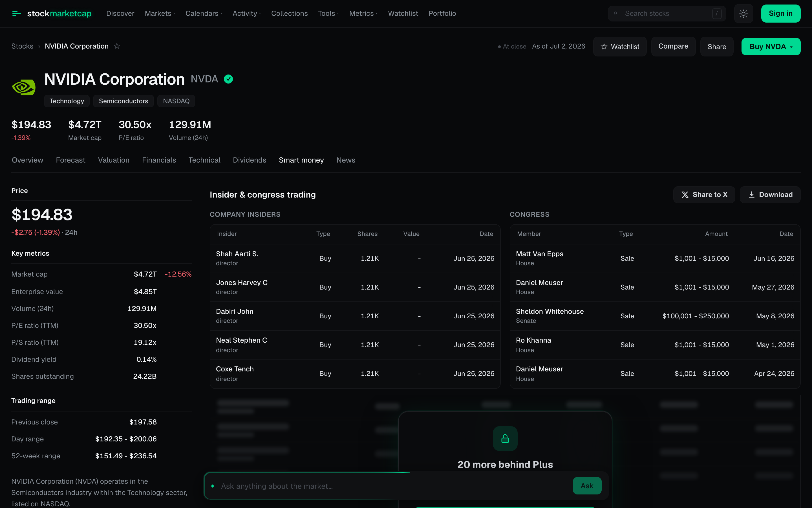Switch to the Overview tab
Screen dimensions: 812x508
[28, 160]
